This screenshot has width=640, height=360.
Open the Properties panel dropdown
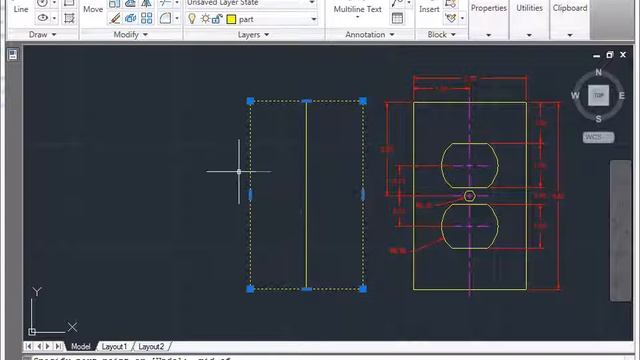click(x=489, y=35)
